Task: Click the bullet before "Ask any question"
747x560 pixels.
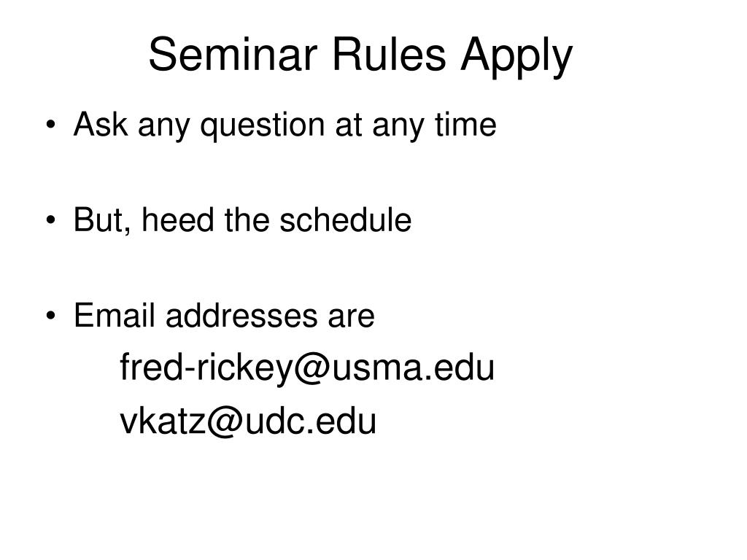Action: [x=51, y=125]
